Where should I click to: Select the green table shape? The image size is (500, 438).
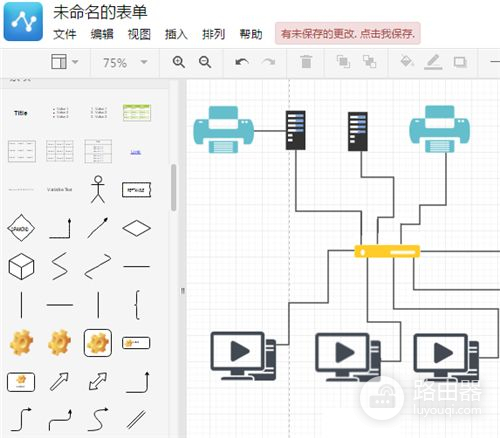click(x=137, y=113)
